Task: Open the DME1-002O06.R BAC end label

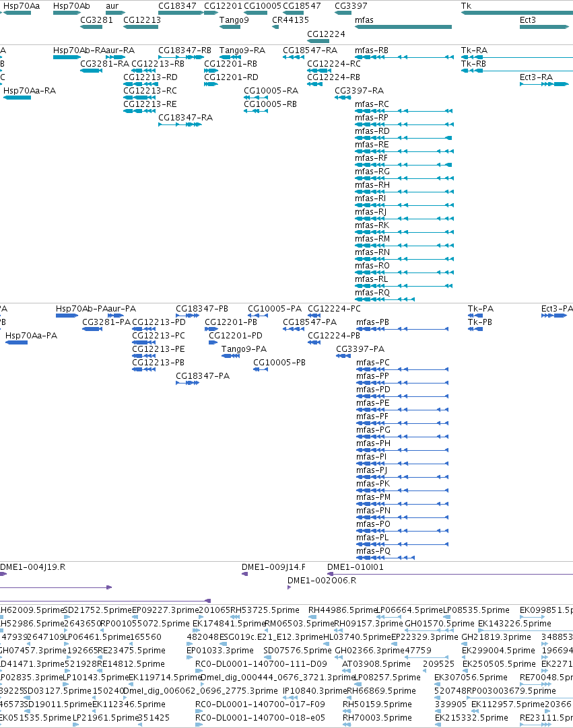Action: 322,581
